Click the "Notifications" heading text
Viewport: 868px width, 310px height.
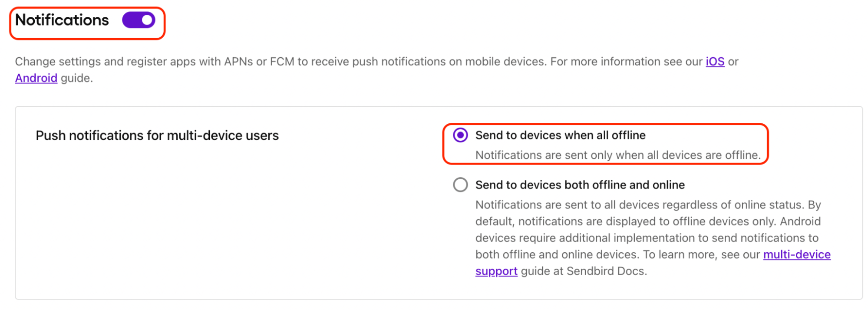62,20
